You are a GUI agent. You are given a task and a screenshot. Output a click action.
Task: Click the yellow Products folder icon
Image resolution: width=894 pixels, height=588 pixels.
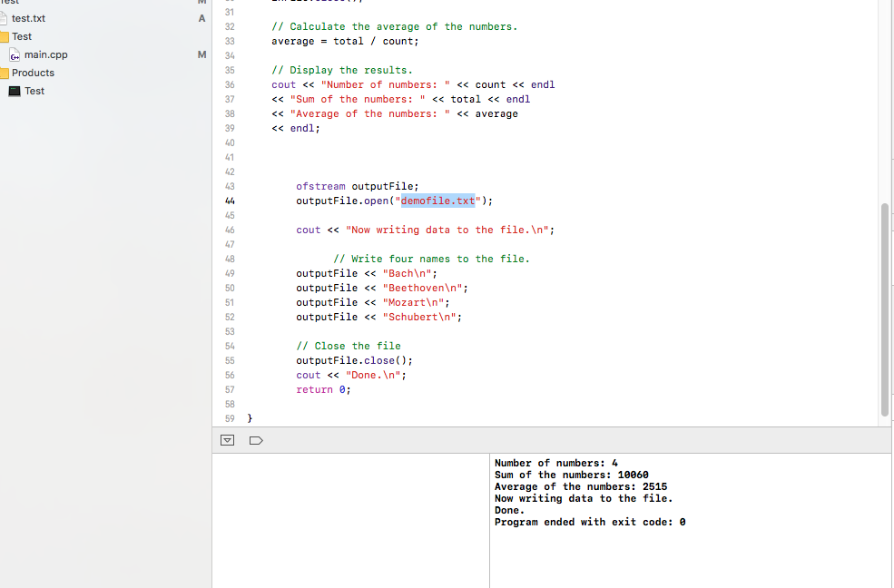tap(5, 73)
